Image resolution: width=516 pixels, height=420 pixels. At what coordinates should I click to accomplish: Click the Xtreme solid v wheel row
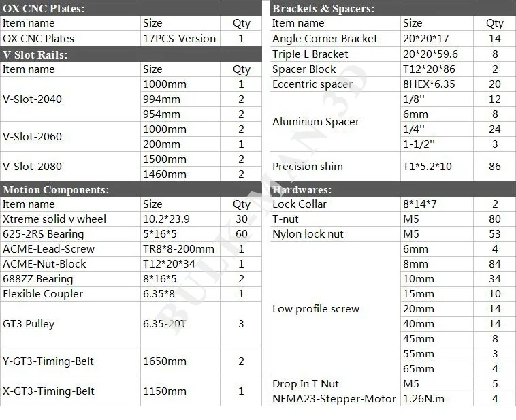pos(131,219)
